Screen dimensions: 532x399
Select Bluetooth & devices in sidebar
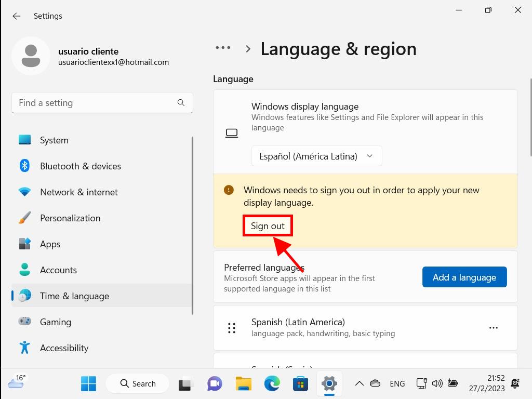(80, 166)
